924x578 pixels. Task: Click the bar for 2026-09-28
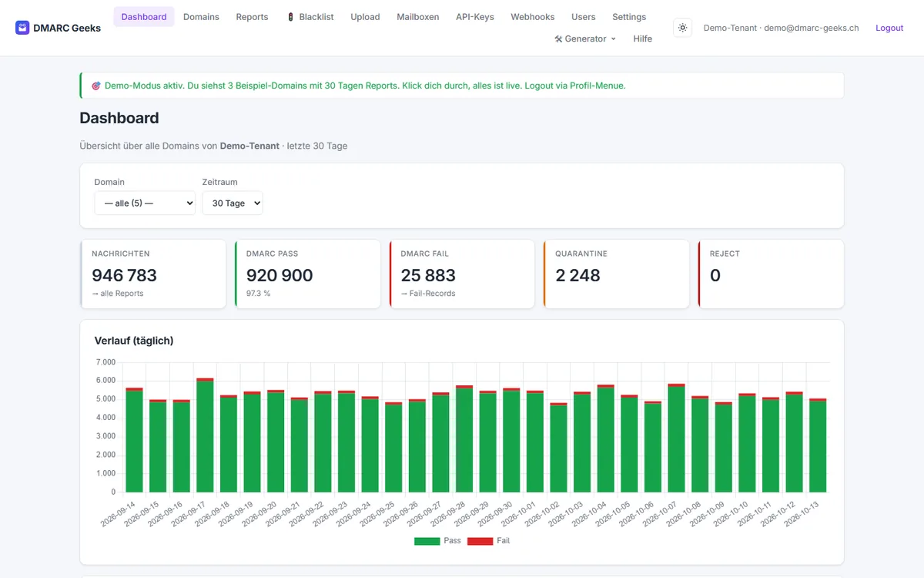[x=464, y=439]
